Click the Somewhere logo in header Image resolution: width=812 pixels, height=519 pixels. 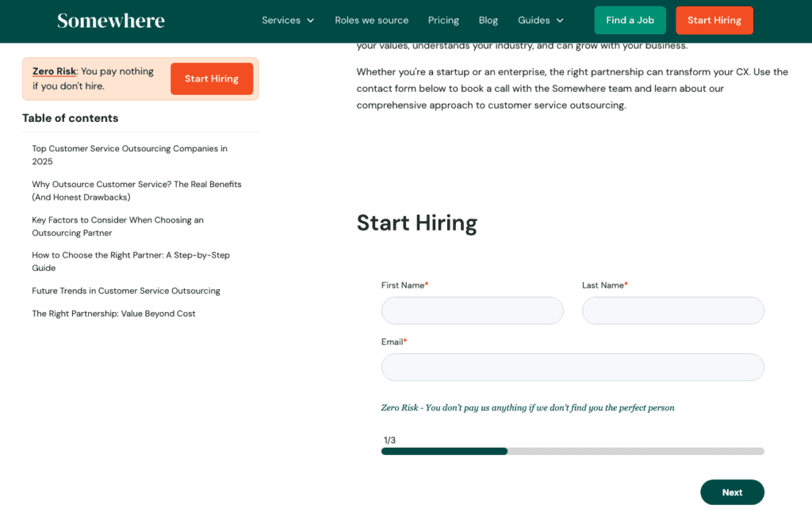[x=111, y=21]
